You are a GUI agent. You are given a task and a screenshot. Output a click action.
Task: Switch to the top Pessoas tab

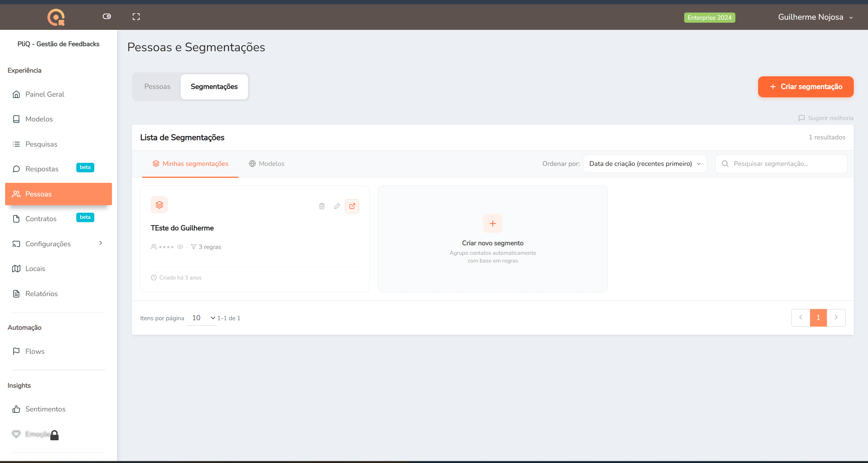point(157,86)
